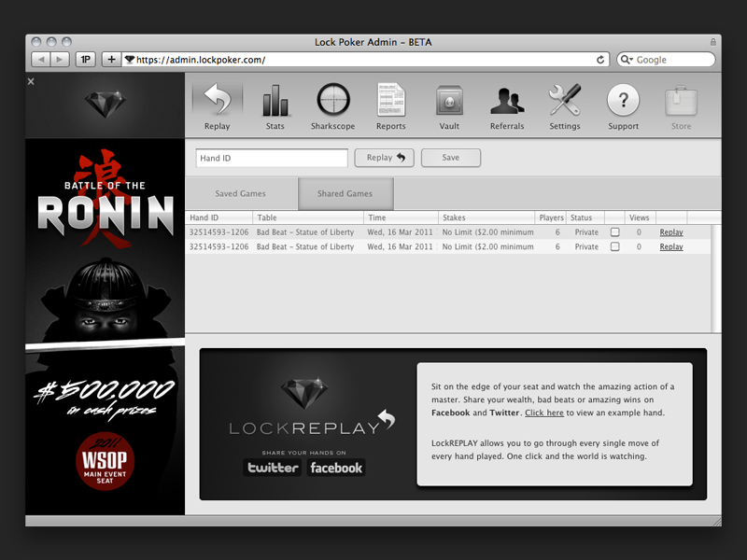This screenshot has height=560, width=747.
Task: Click the Replay button next to Hand ID
Action: coord(385,158)
